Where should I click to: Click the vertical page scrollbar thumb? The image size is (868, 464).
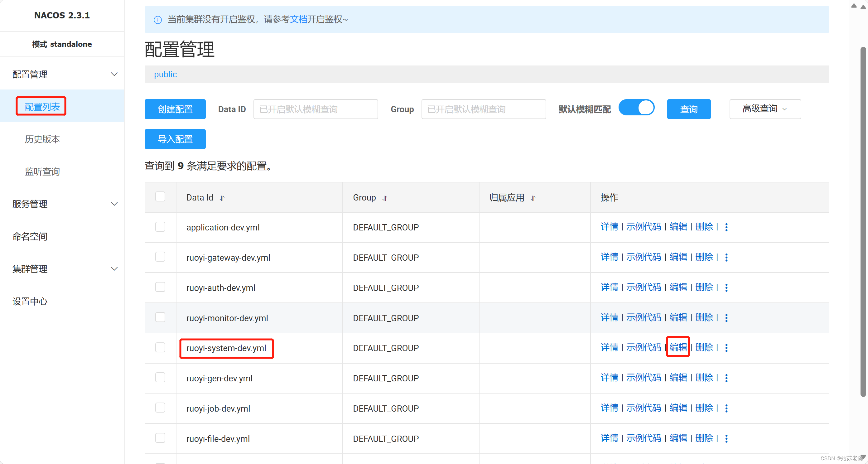click(863, 222)
